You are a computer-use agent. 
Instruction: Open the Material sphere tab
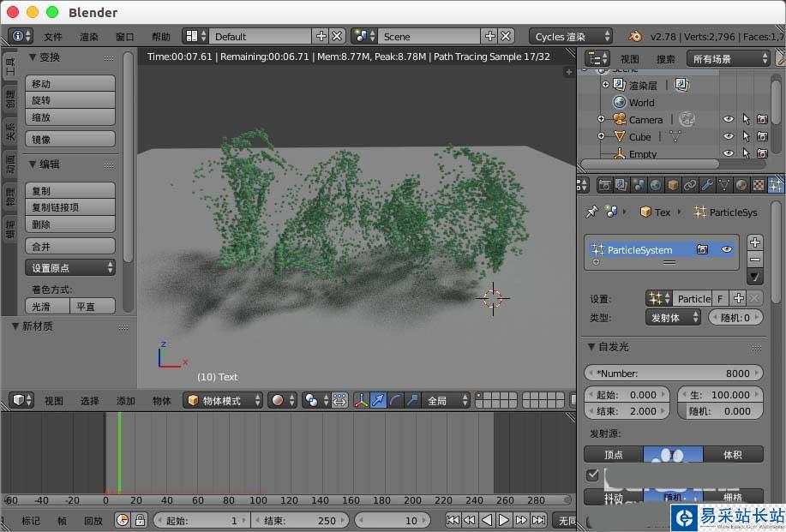pos(741,185)
